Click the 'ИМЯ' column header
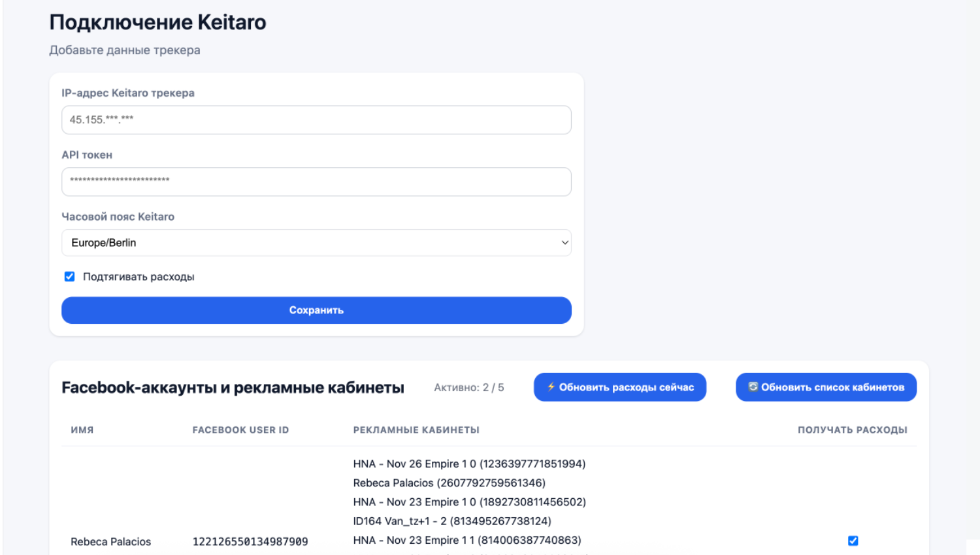Screen dimensions: 980x555 82,430
